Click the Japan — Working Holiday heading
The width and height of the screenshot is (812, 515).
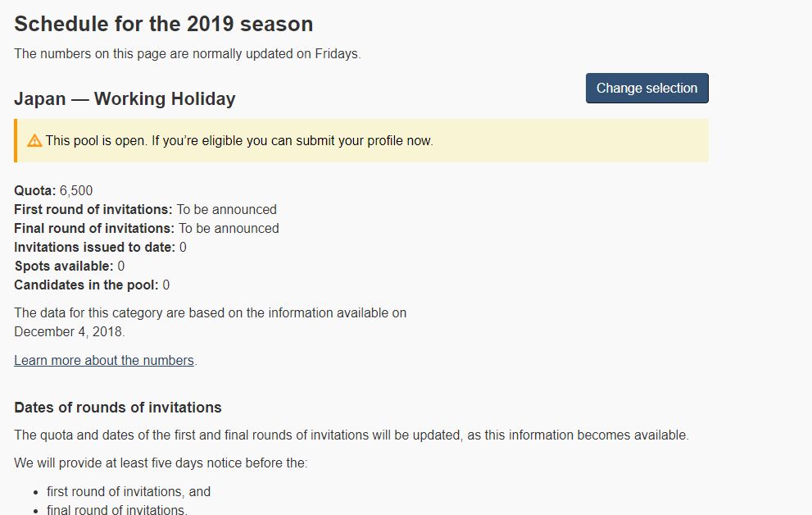click(125, 98)
